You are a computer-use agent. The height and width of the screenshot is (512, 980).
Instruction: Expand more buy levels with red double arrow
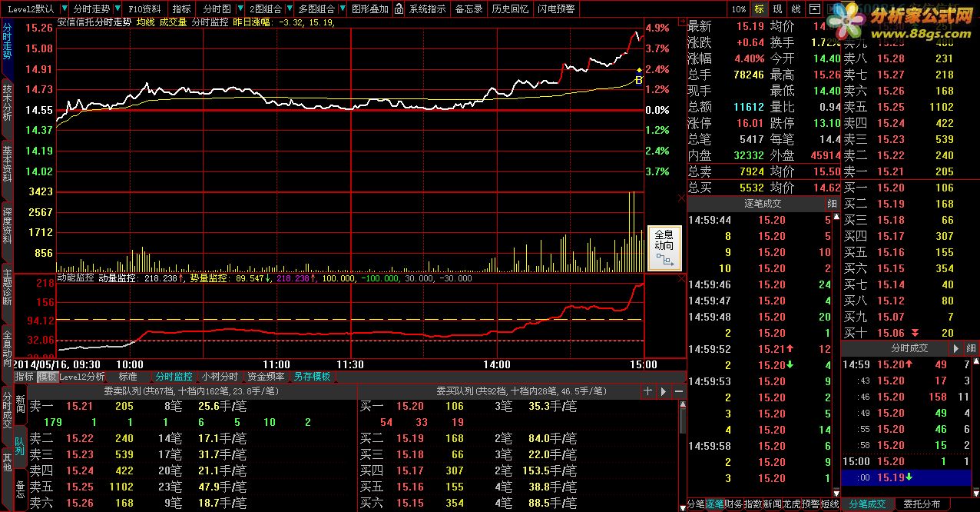tap(914, 333)
